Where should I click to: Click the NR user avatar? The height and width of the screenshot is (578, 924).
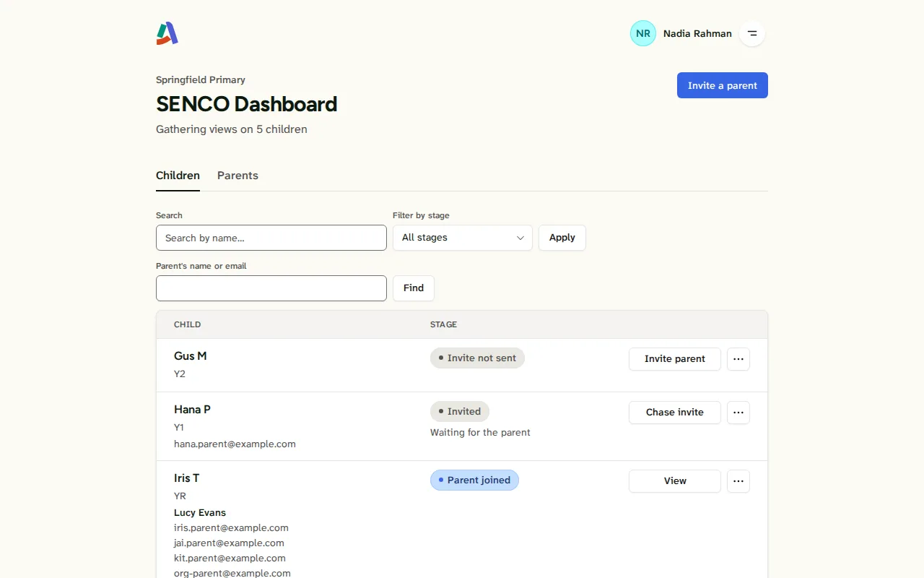click(x=643, y=33)
